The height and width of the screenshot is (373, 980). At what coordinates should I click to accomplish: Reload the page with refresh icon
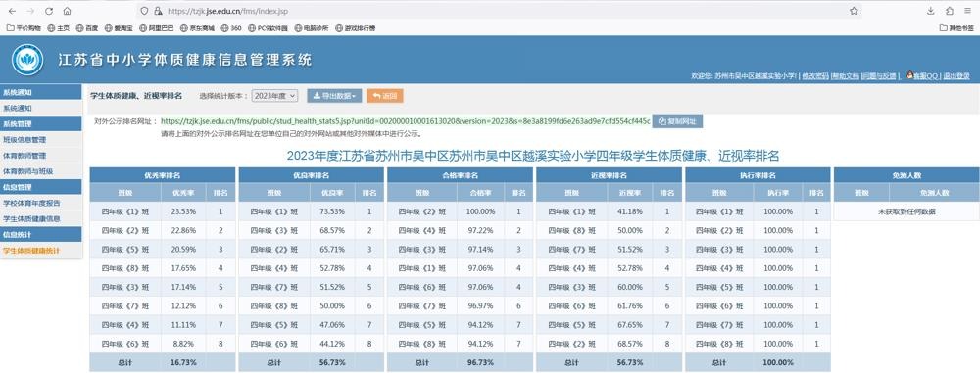pos(49,11)
